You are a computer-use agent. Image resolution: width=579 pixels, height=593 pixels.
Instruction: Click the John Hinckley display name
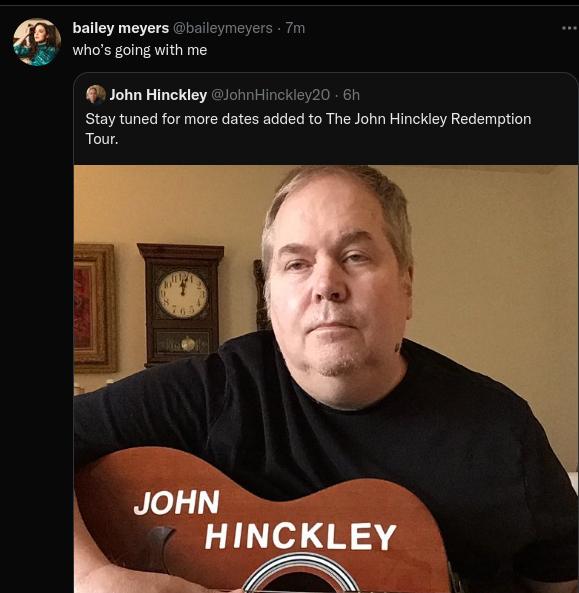pyautogui.click(x=158, y=95)
